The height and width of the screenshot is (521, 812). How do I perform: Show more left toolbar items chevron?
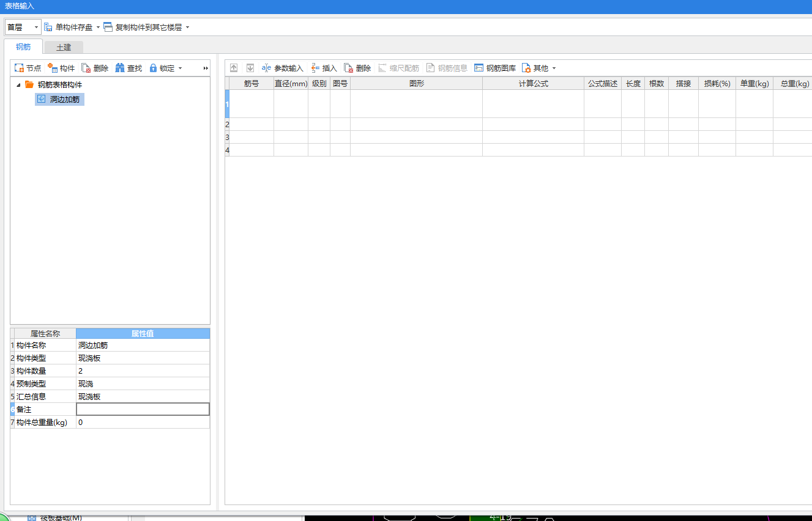coord(206,68)
